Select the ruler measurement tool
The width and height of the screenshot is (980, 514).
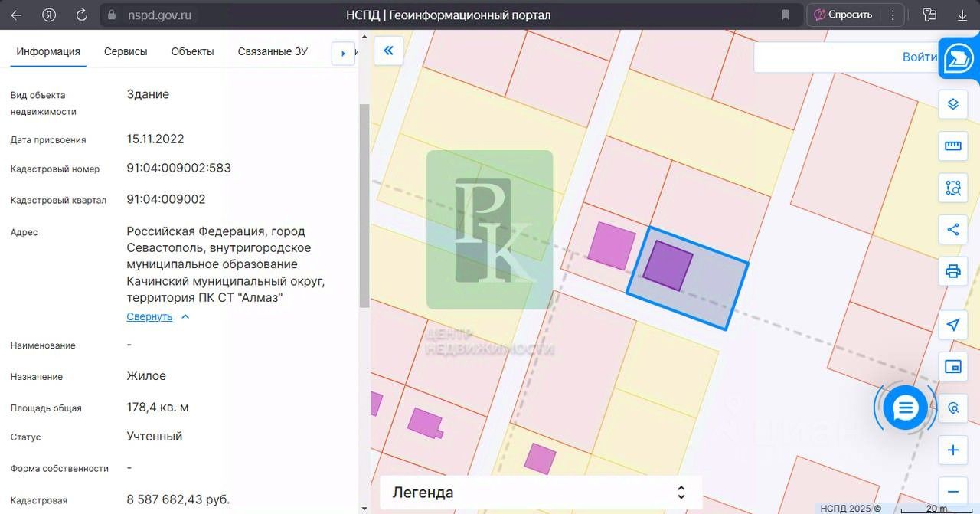click(952, 146)
